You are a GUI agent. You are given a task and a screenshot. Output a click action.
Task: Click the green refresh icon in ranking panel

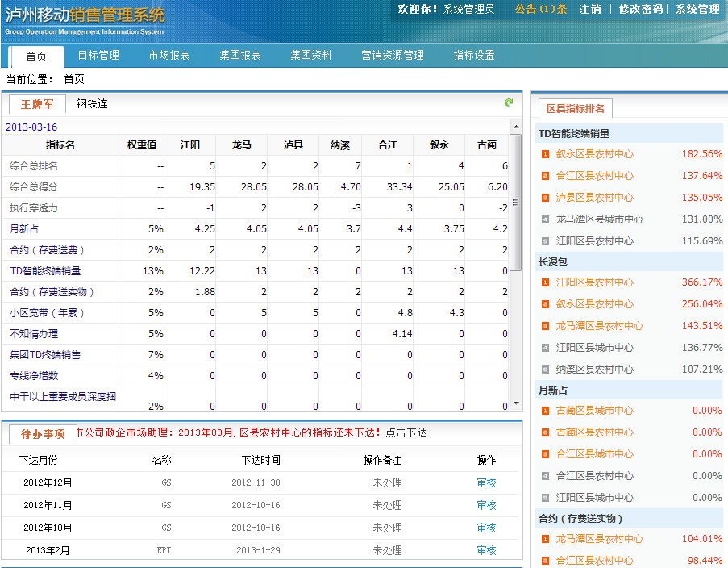[x=509, y=102]
